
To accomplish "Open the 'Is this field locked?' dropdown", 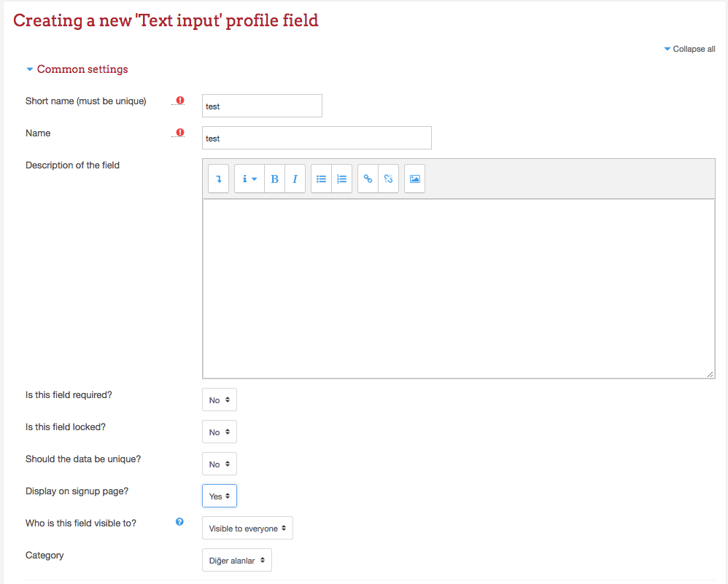I will 220,432.
